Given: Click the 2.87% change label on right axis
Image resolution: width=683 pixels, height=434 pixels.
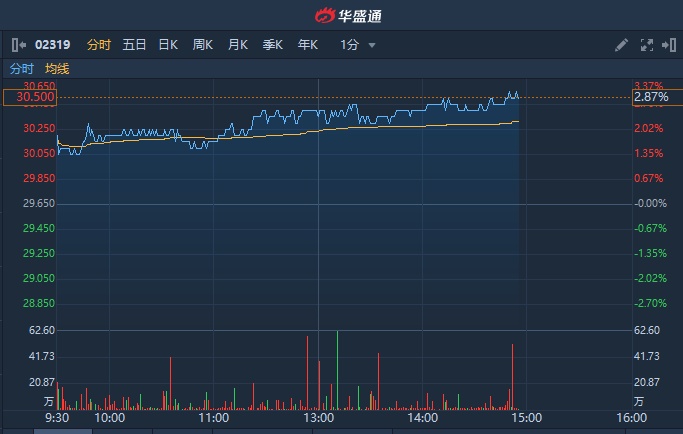Looking at the screenshot, I should coord(650,97).
